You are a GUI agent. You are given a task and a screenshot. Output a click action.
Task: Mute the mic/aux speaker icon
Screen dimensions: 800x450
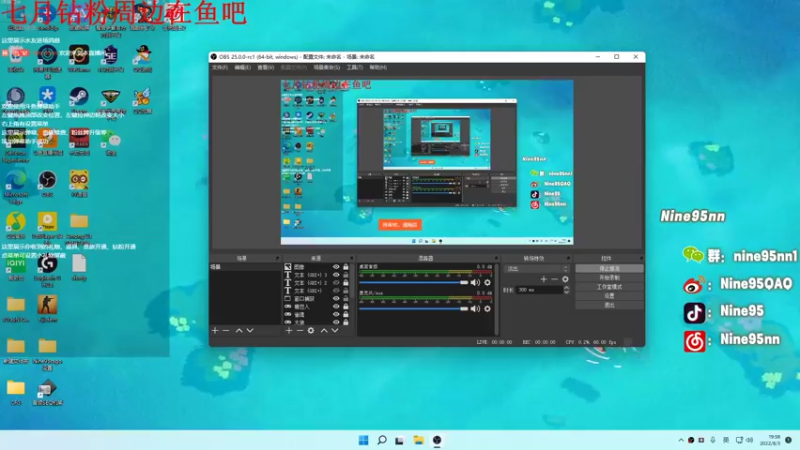pos(475,309)
